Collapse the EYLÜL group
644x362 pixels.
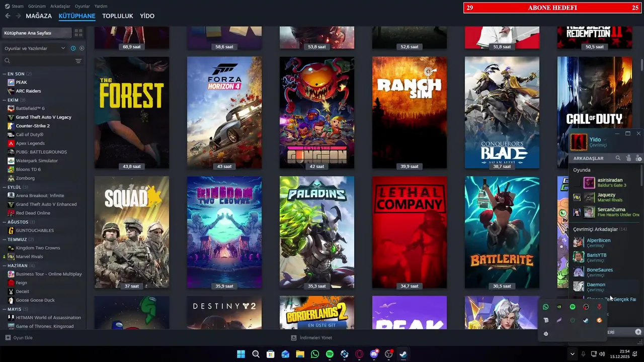point(5,187)
